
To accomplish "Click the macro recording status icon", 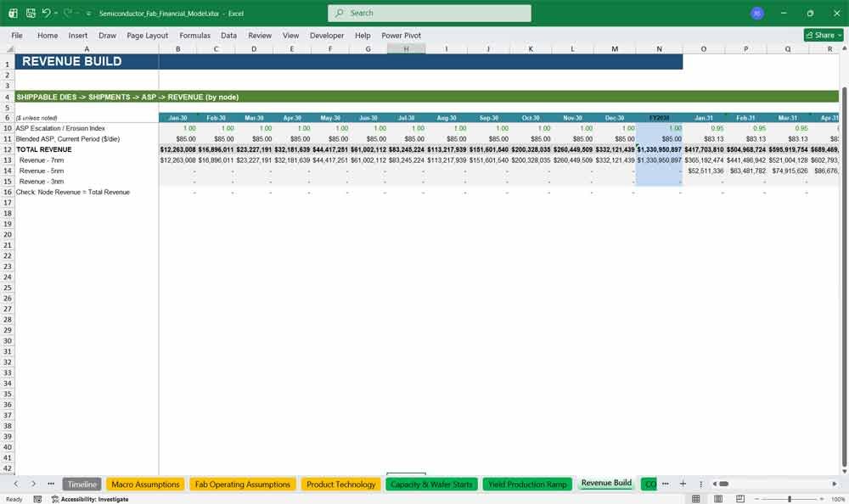I will (x=37, y=499).
